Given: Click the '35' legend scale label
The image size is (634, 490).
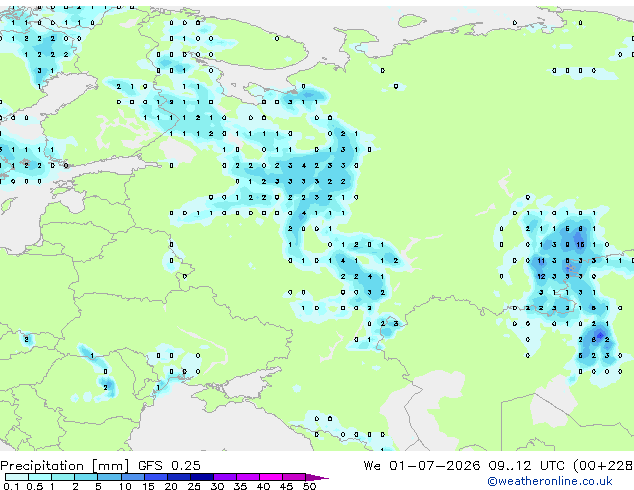Looking at the screenshot, I should 240,486.
